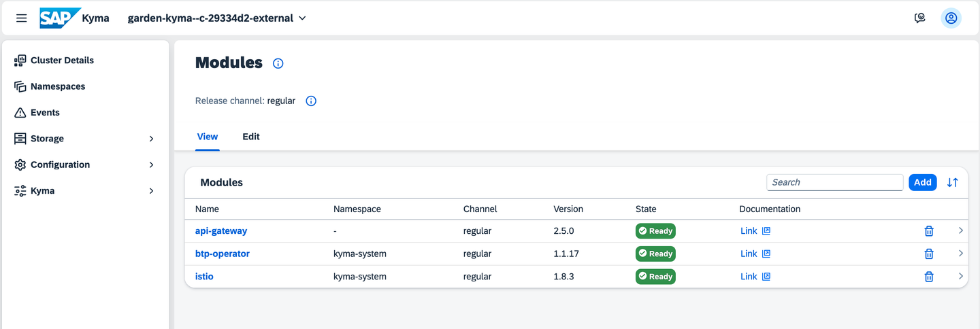This screenshot has height=329, width=980.
Task: Delete the istio module
Action: tap(929, 277)
